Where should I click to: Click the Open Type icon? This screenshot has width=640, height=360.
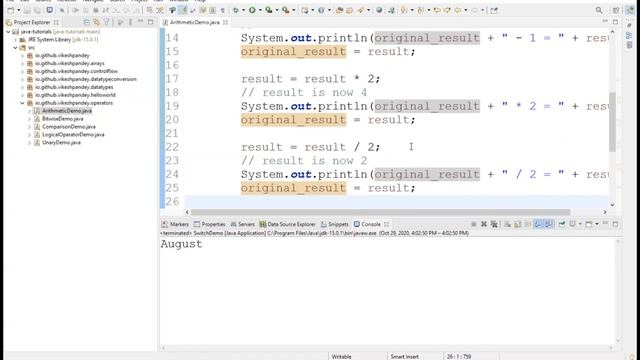340,10
